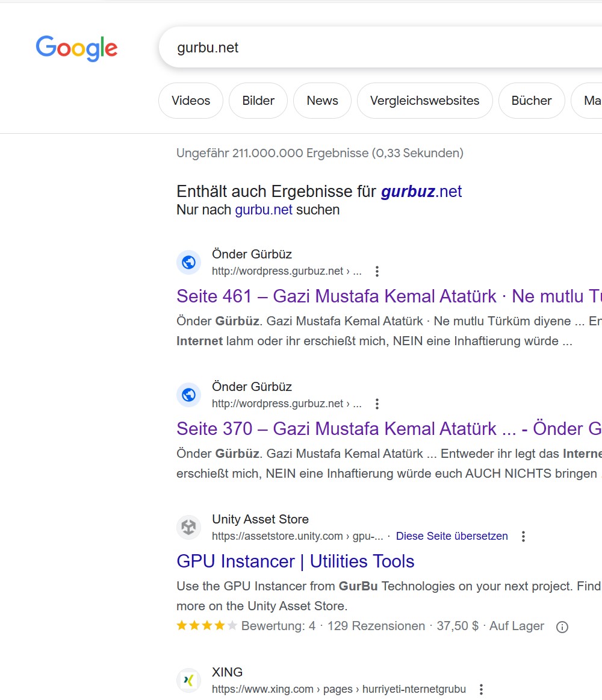Image resolution: width=602 pixels, height=700 pixels.
Task: Click the first Önder Gürbüz site name
Action: click(252, 254)
